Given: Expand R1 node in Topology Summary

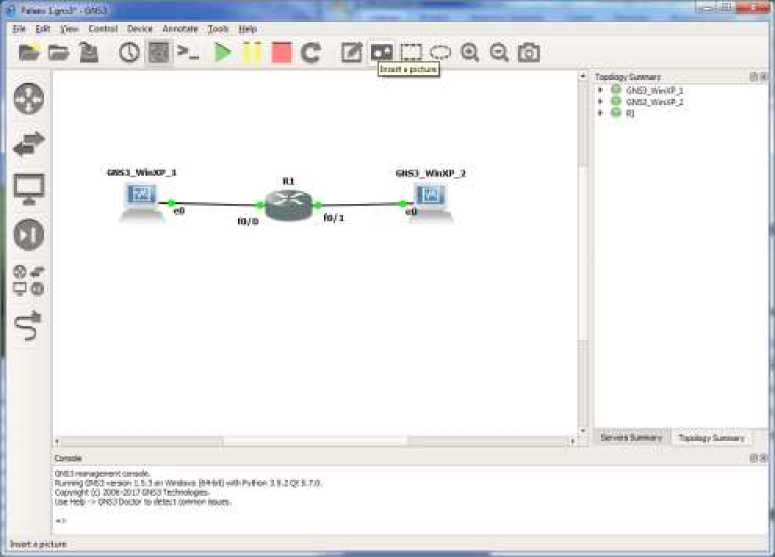Looking at the screenshot, I should click(x=601, y=113).
